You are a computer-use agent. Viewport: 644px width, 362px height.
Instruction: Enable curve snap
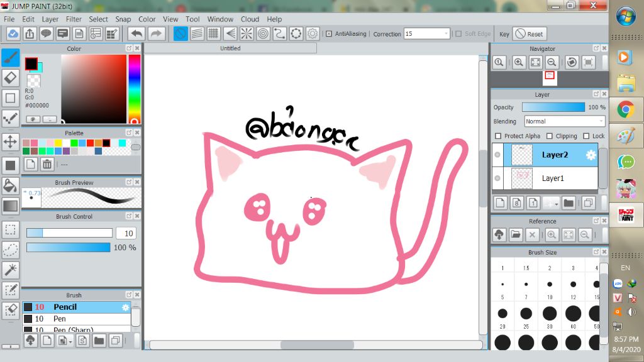(280, 34)
